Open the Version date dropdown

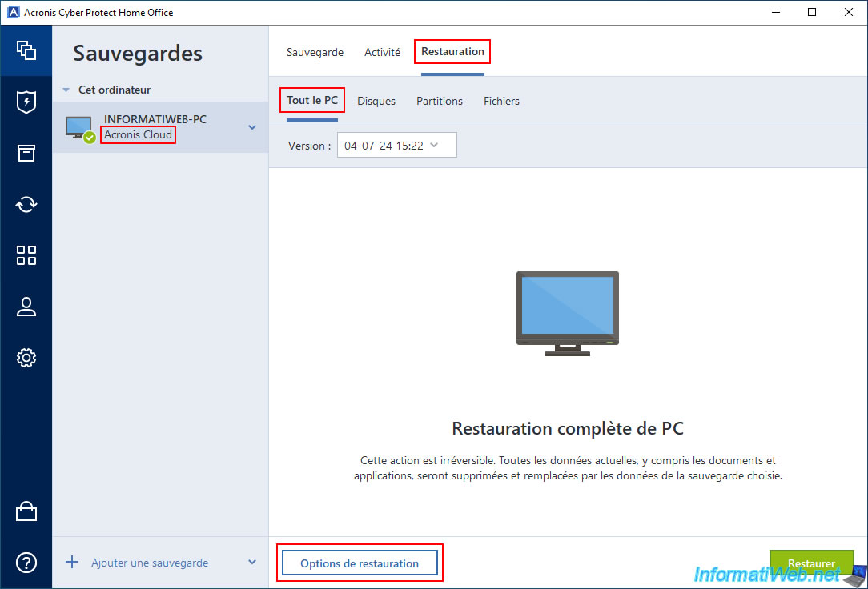point(397,145)
